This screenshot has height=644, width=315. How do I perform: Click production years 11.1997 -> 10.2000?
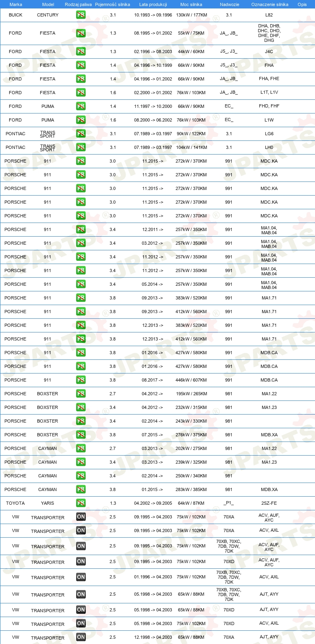tap(153, 106)
